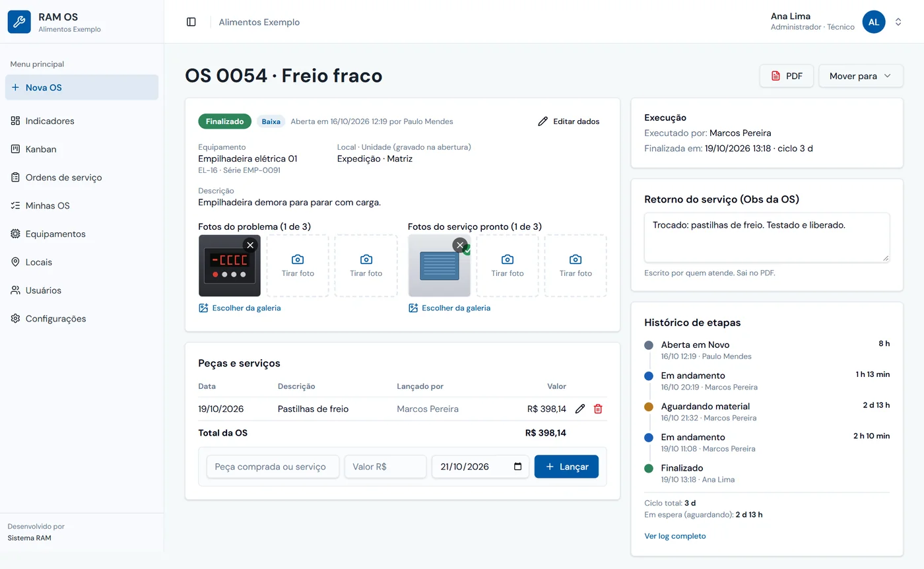Open Configurações in the sidebar
Screen dimensions: 924x569
[x=82, y=319]
